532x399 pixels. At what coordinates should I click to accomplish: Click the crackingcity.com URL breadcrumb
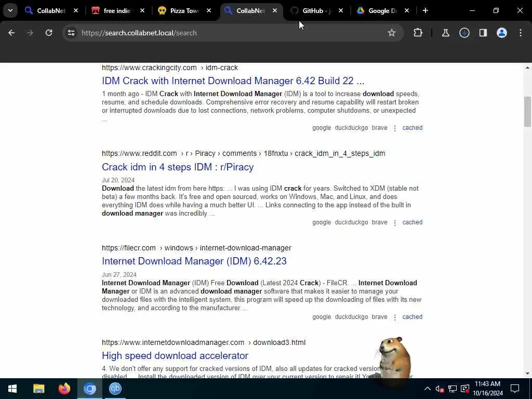click(170, 68)
